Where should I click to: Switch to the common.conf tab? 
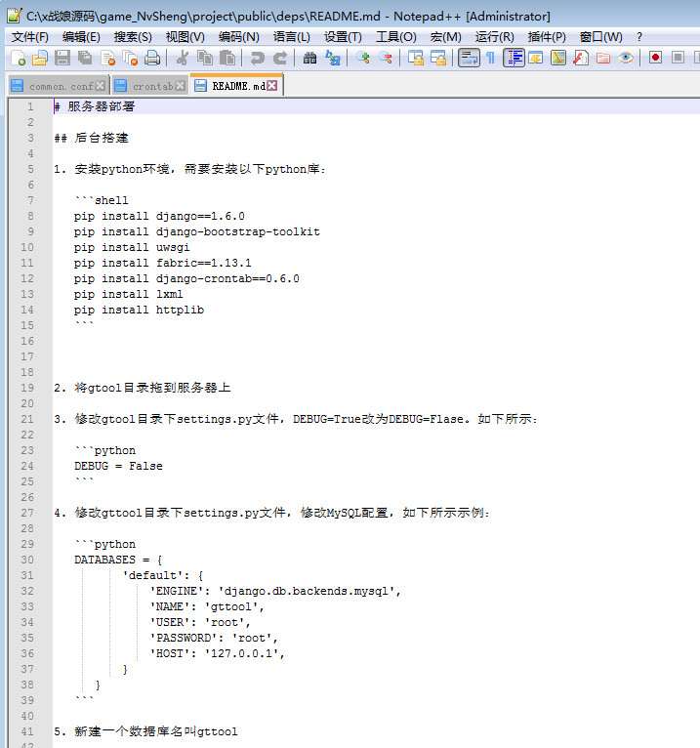click(60, 86)
